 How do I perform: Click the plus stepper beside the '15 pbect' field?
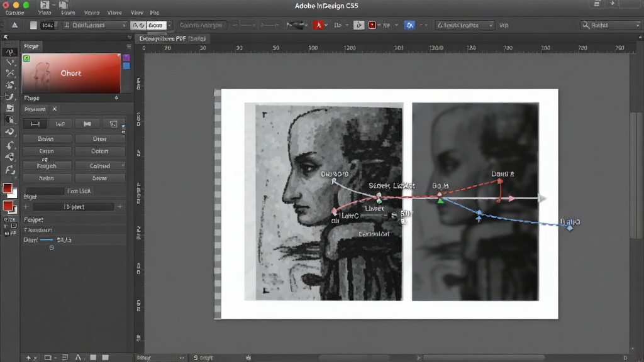120,207
